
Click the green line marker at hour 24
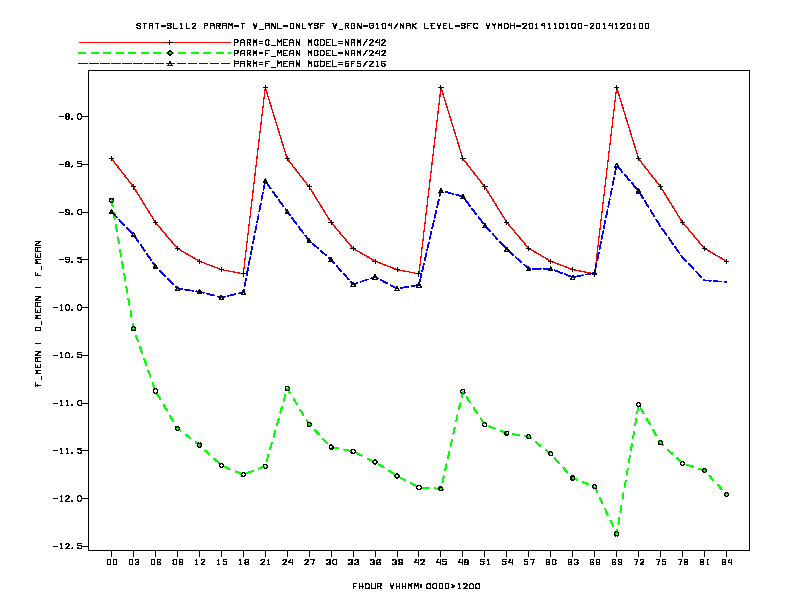(287, 389)
